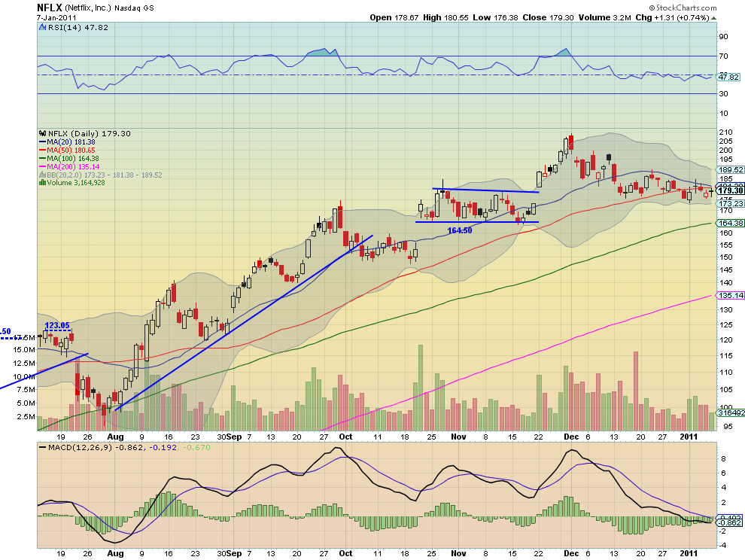Click the 'Oct' label on price chart axis
This screenshot has width=745, height=560.
(x=345, y=437)
